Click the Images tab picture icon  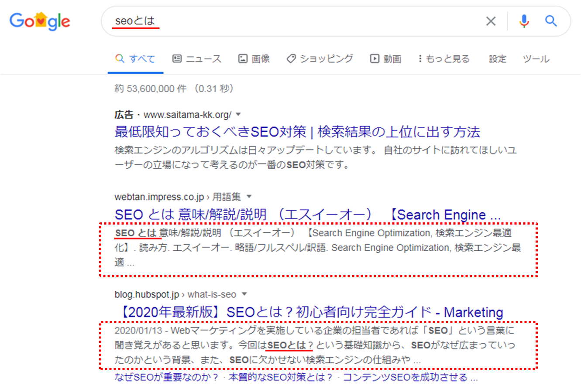[243, 58]
